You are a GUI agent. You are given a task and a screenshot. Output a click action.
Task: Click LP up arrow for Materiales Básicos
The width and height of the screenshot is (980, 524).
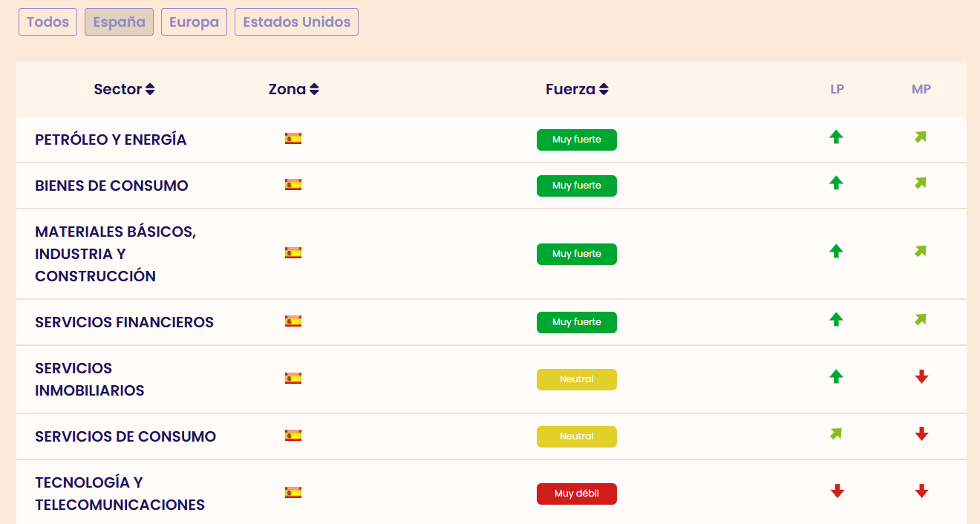tap(837, 251)
